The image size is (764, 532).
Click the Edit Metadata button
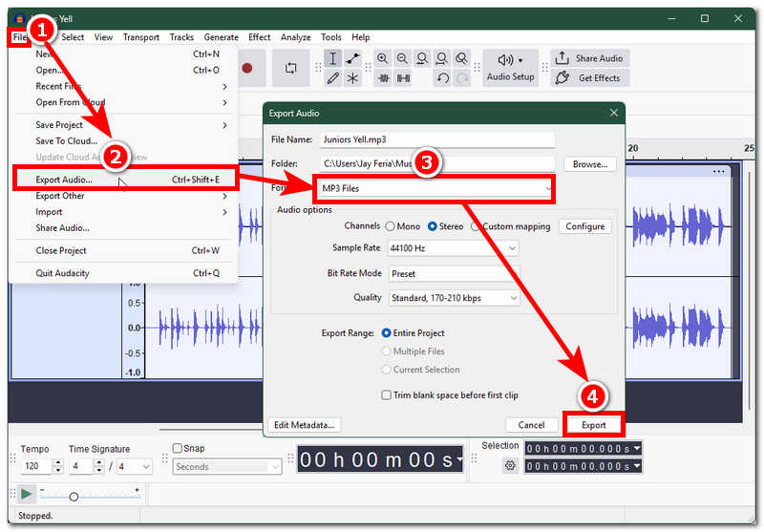tap(304, 425)
